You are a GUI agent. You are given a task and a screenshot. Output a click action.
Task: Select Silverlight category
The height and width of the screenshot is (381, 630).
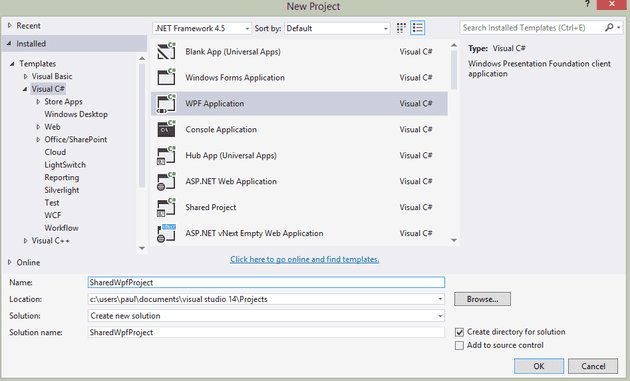tap(61, 190)
